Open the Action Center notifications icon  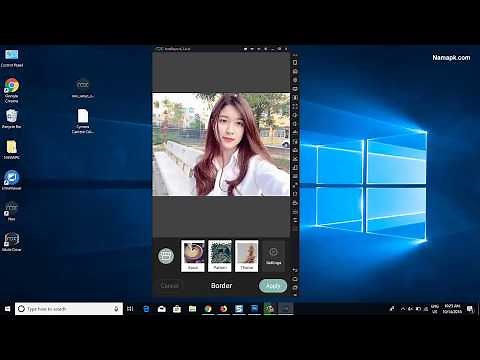pyautogui.click(x=470, y=309)
